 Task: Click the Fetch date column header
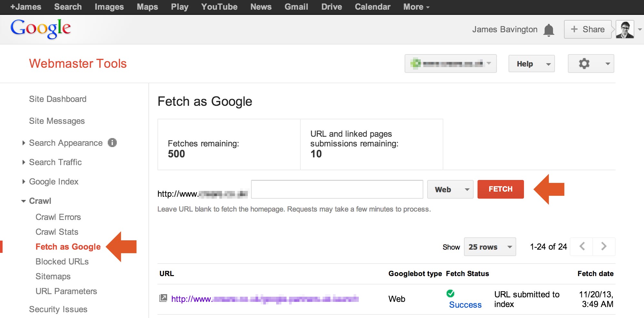tap(595, 273)
